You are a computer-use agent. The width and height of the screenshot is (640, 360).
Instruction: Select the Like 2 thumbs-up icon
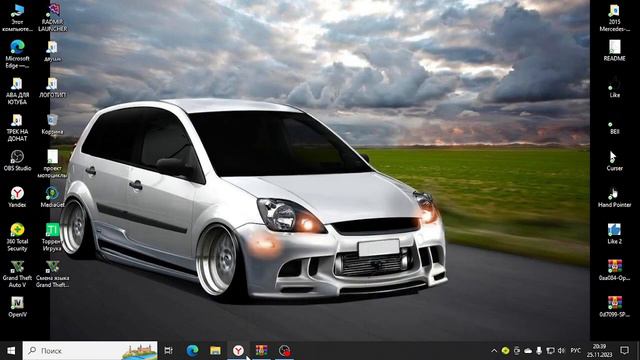click(614, 233)
